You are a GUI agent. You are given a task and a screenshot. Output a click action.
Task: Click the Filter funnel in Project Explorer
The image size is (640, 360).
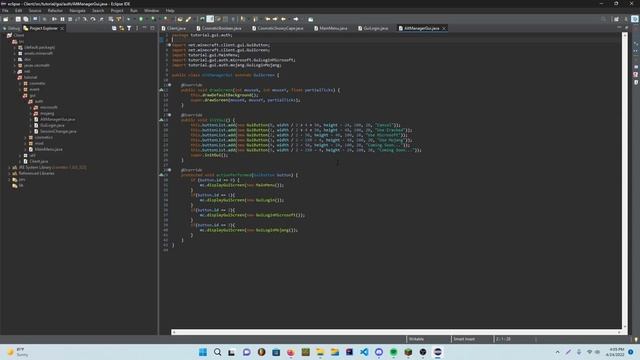(129, 28)
